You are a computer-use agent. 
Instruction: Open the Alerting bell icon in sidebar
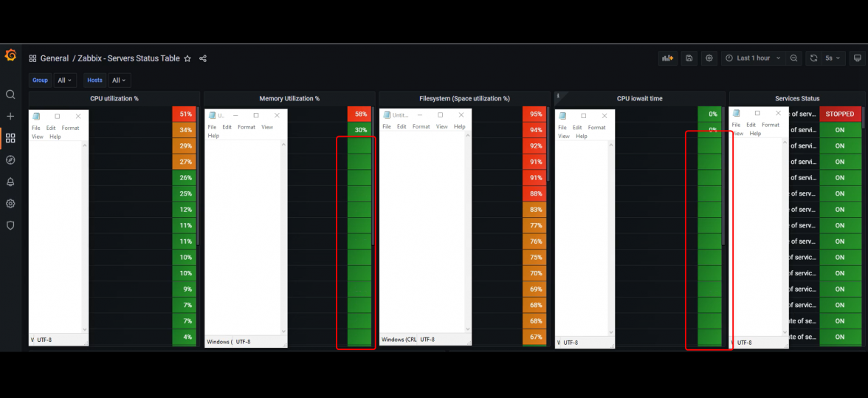pos(10,182)
